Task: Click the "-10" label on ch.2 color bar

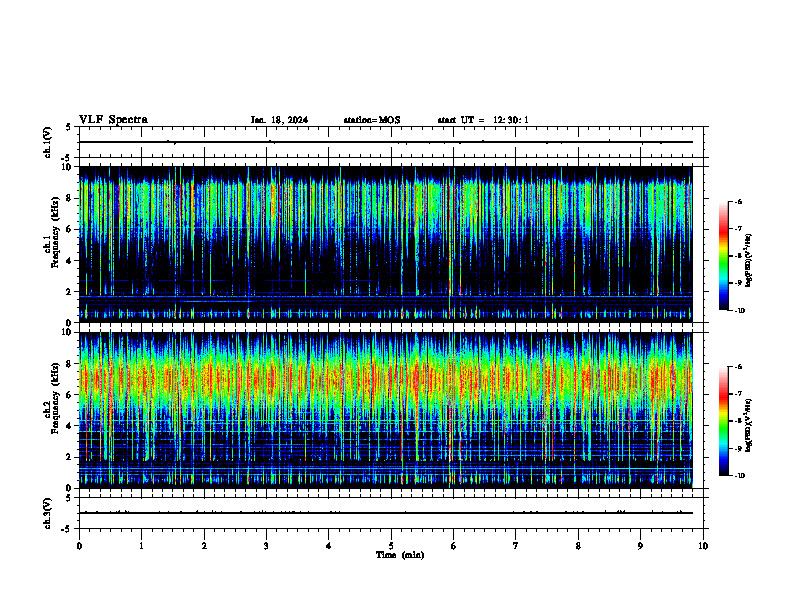Action: click(x=739, y=476)
